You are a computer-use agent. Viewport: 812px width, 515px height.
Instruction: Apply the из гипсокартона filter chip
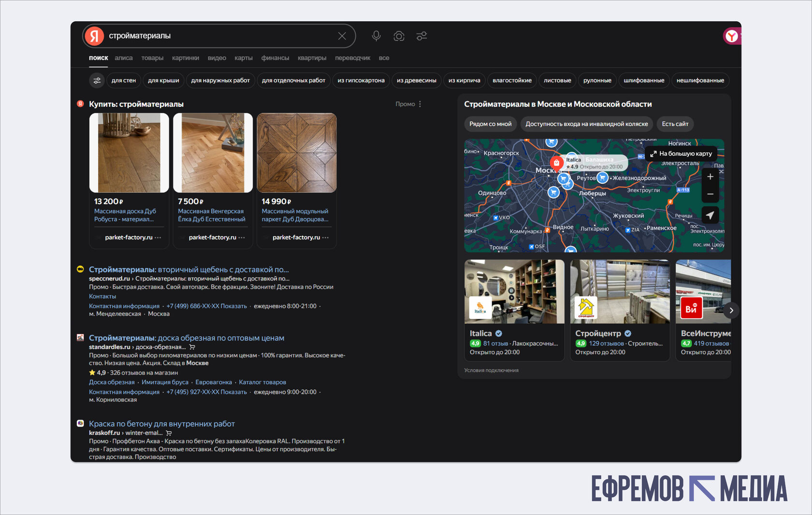pyautogui.click(x=361, y=80)
